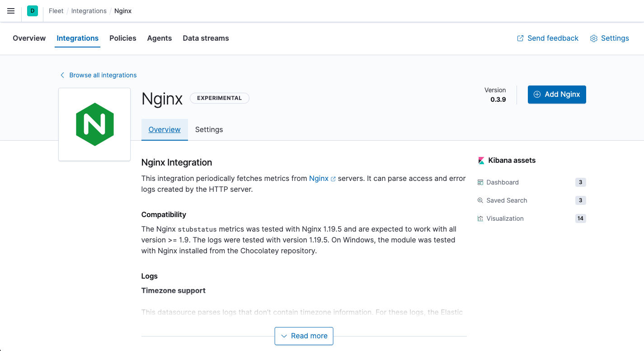Open the Nginx Settings sub-tab

pyautogui.click(x=209, y=129)
